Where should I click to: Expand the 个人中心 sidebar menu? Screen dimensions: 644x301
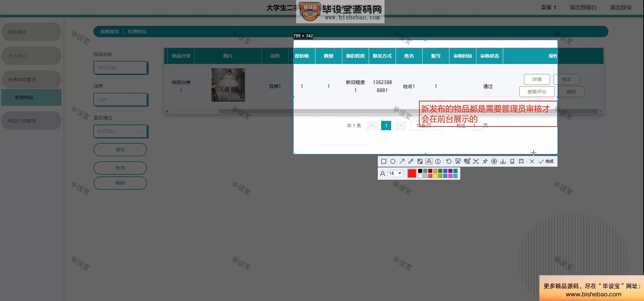tap(31, 56)
